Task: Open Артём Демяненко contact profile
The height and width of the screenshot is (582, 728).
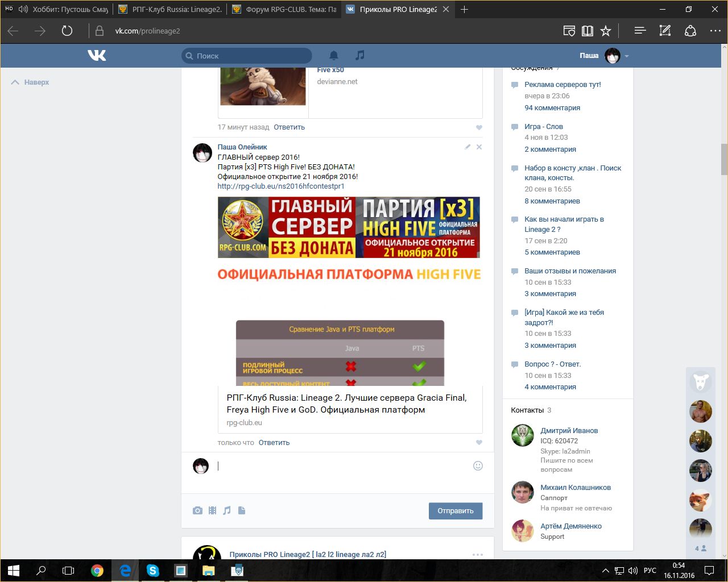Action: [571, 526]
